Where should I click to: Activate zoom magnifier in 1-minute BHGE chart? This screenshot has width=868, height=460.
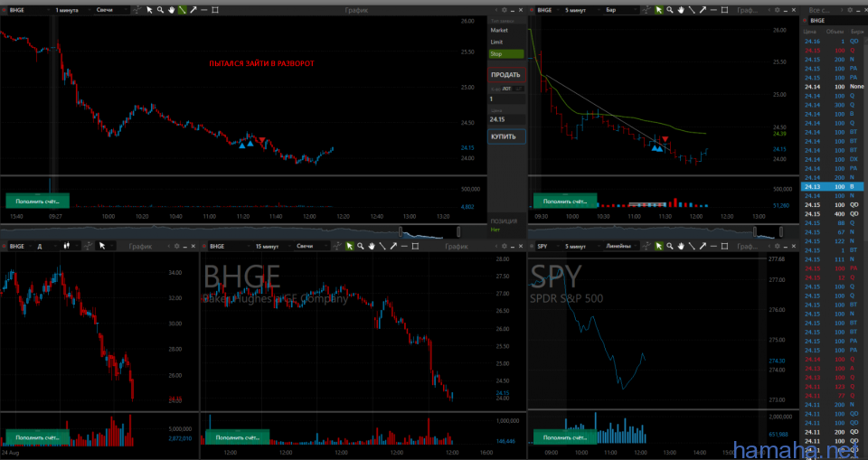[x=160, y=10]
